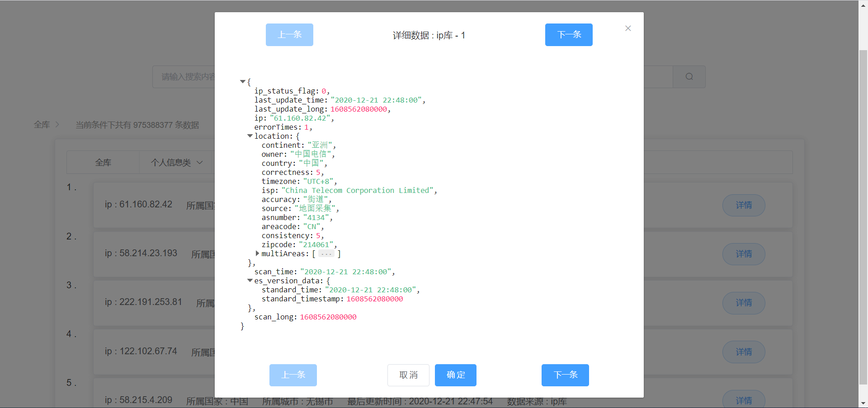This screenshot has width=868, height=408.
Task: Click list row text ip : 58.214.23.193
Action: coord(141,253)
